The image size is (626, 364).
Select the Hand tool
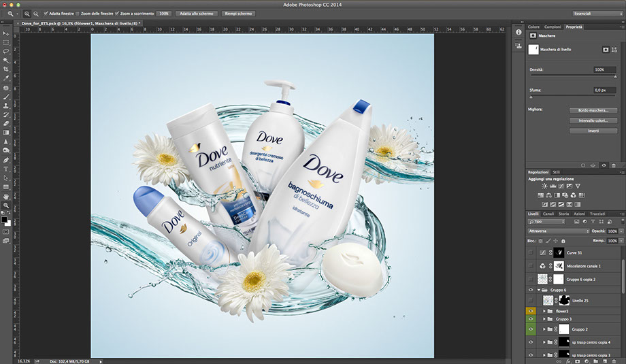point(6,197)
